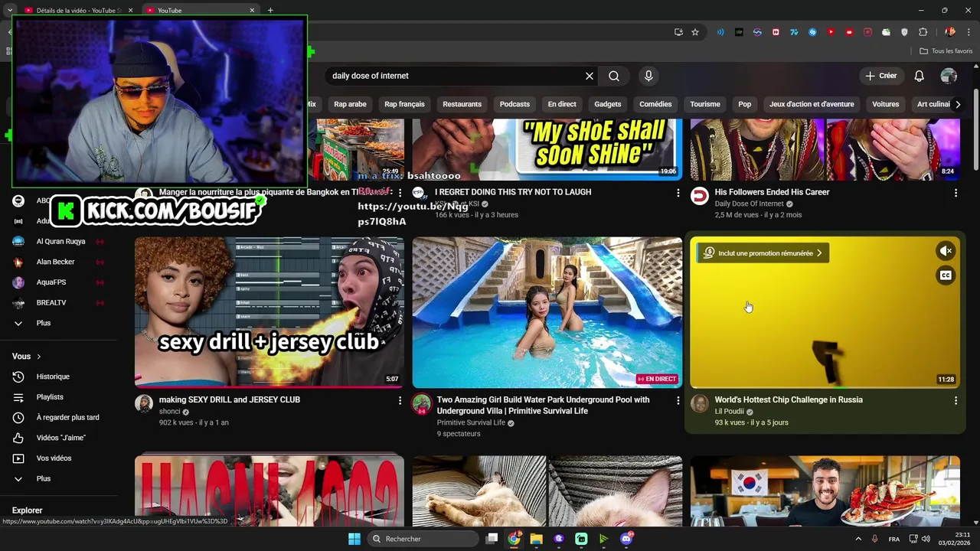Unmute the Lil Poudii preview video
Viewport: 980px width, 551px height.
pyautogui.click(x=946, y=251)
